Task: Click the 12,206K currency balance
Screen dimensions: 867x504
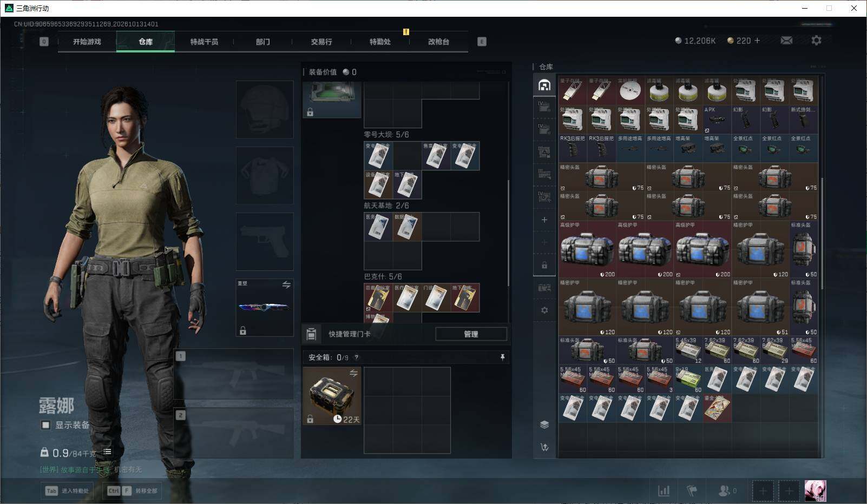Action: (695, 41)
